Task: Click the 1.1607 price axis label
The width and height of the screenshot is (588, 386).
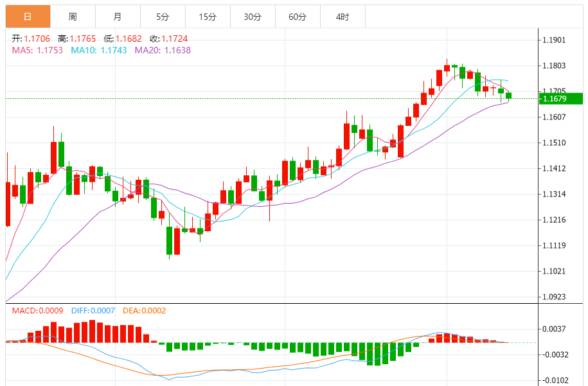Action: [x=554, y=117]
